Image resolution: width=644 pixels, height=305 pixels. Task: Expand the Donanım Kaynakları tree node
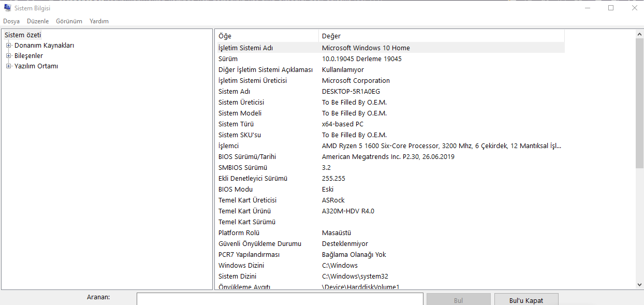(x=8, y=45)
